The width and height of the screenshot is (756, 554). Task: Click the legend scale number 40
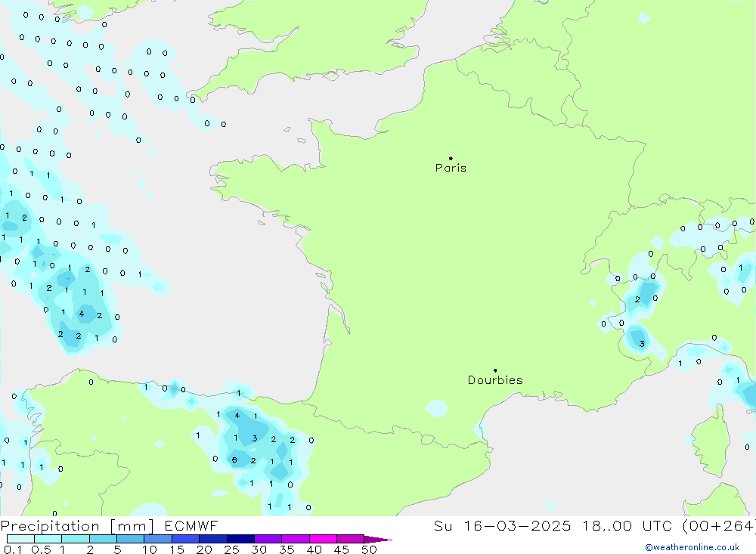(x=314, y=549)
